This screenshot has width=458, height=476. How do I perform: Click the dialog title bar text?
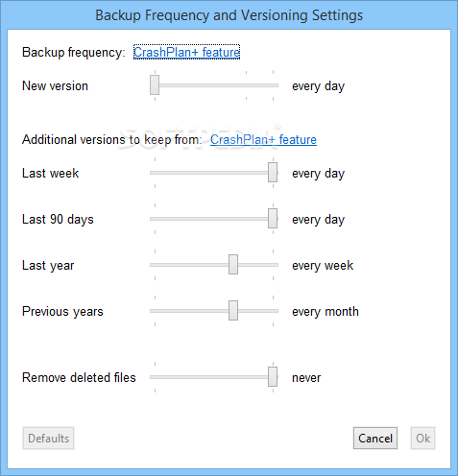click(x=229, y=15)
